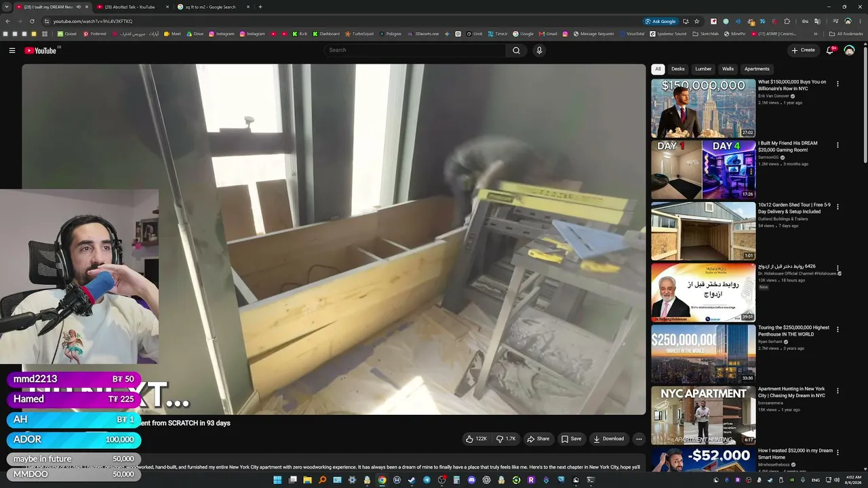Open options for Apartment Hunting in New York video

837,391
